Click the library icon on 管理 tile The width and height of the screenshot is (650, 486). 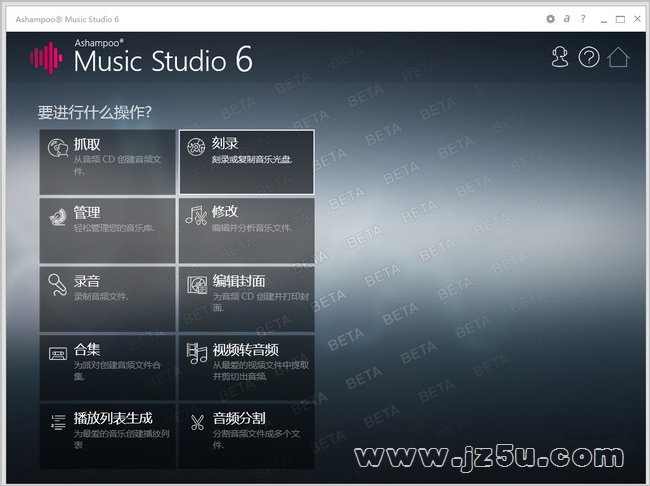click(x=58, y=216)
